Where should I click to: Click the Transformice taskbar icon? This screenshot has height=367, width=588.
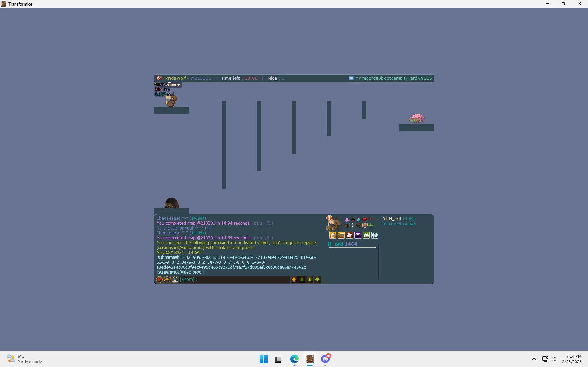310,359
